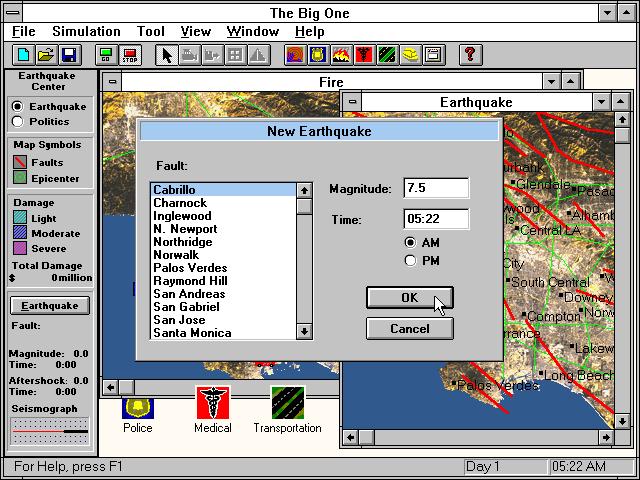Open Earthquake window control menu dropdown
640x480 pixels.
(x=353, y=102)
